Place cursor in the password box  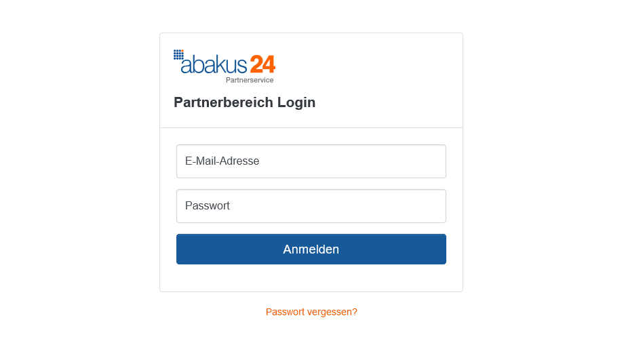pyautogui.click(x=311, y=206)
